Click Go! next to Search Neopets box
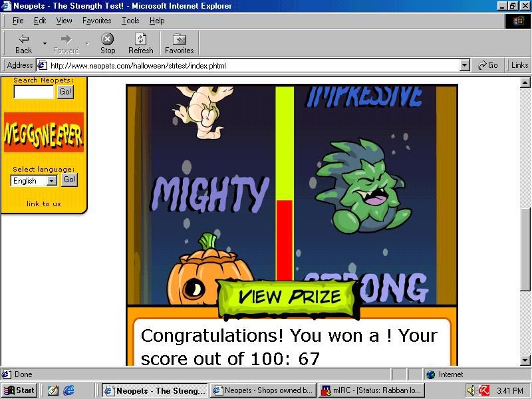The width and height of the screenshot is (532, 399). click(x=65, y=92)
